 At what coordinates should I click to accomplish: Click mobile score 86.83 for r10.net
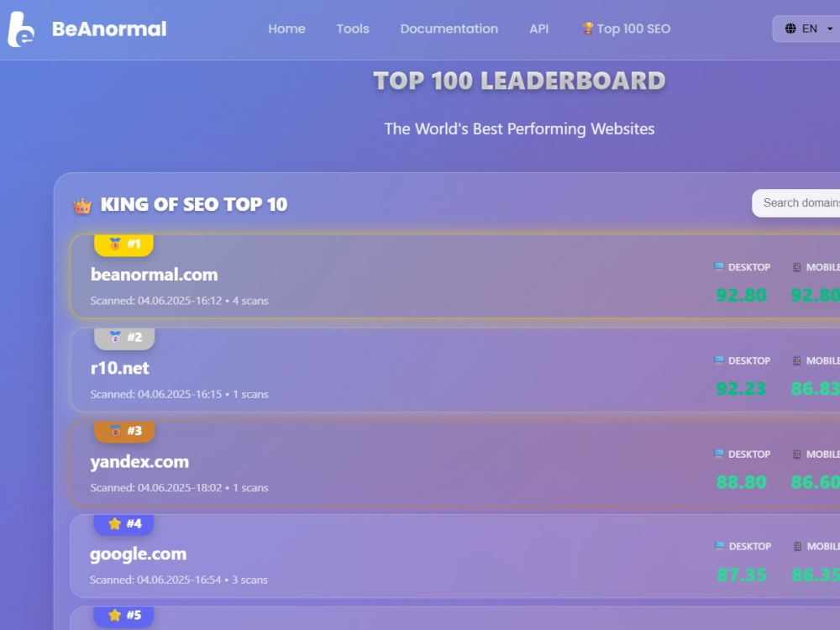click(x=816, y=389)
